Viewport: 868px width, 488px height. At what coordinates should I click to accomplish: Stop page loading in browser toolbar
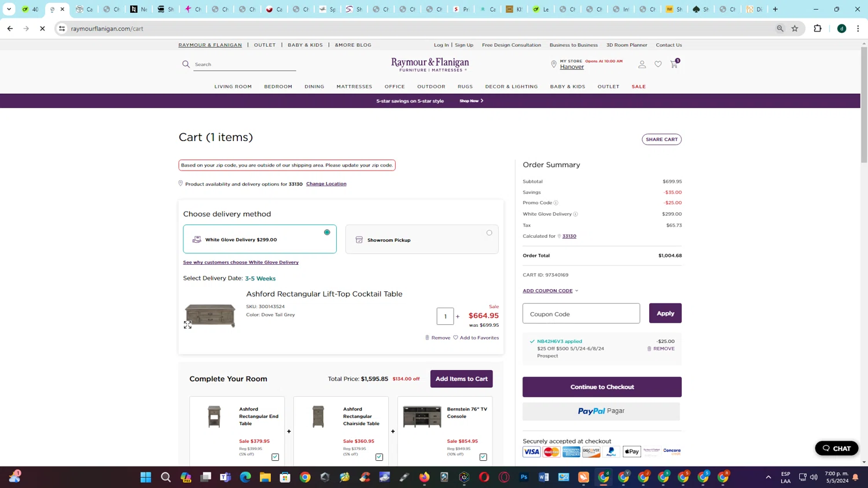(x=42, y=28)
